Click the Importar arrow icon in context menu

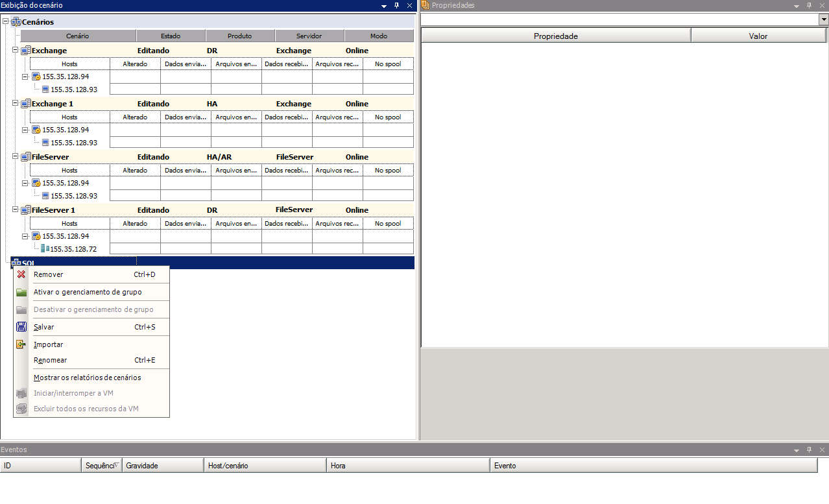[21, 344]
